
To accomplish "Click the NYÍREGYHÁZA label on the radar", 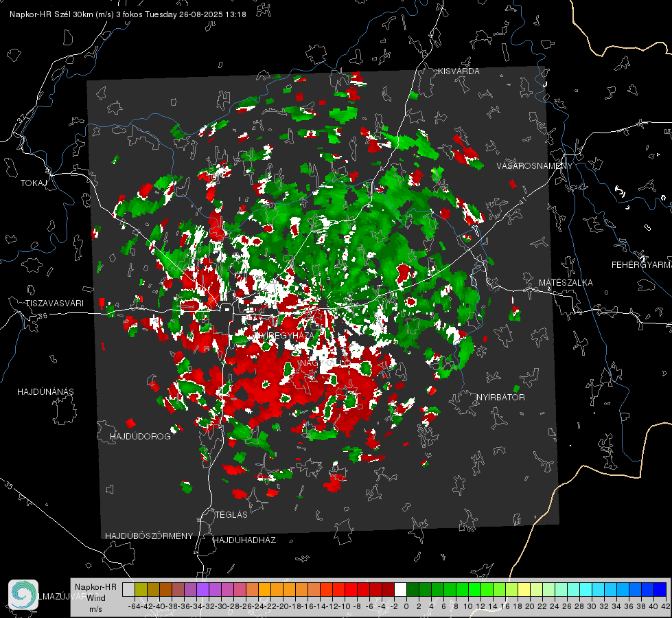I will 285,335.
